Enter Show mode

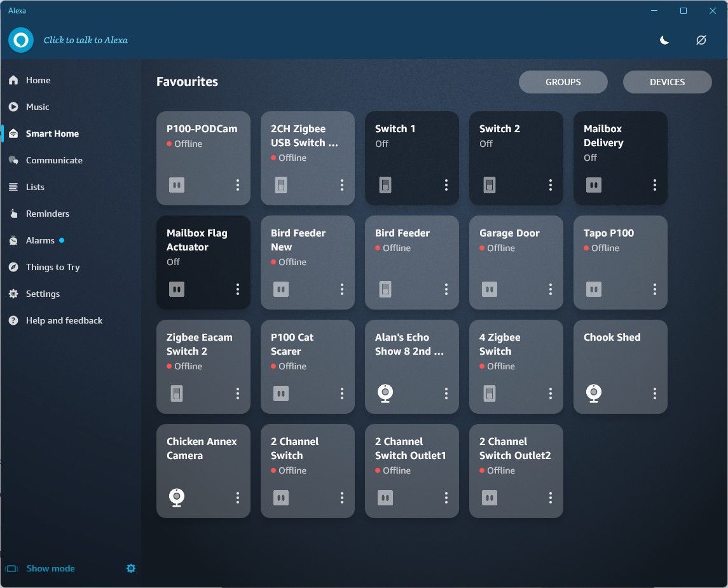[50, 568]
